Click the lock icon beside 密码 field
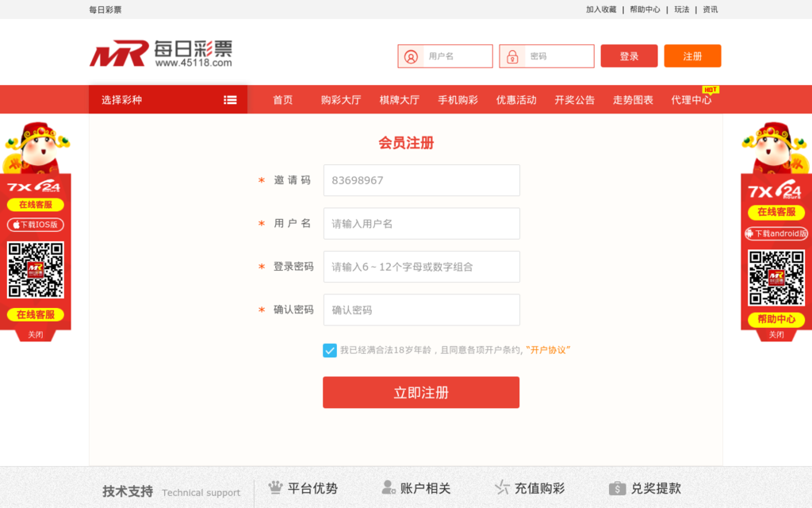 point(512,56)
